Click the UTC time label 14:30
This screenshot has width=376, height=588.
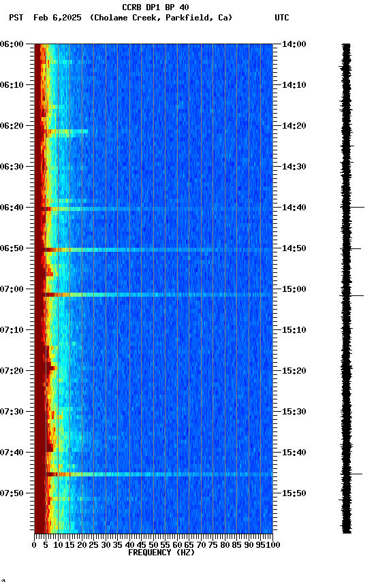[x=294, y=167]
